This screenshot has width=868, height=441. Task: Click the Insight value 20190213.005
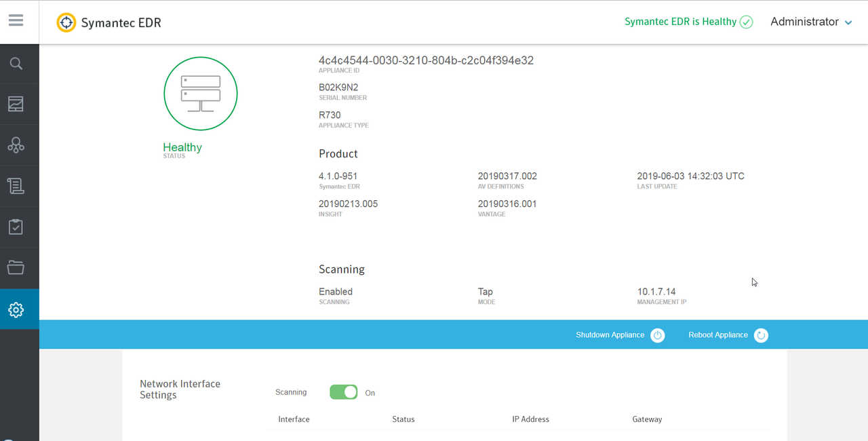tap(348, 204)
